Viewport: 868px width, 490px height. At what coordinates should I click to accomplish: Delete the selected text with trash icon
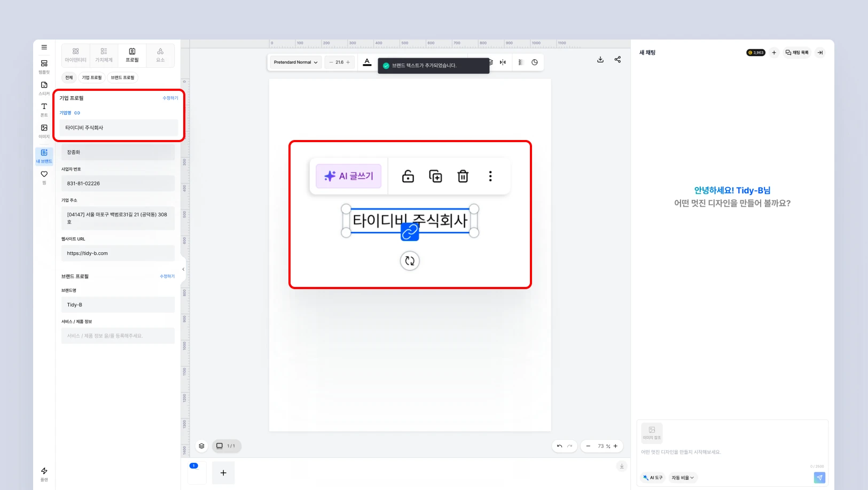[x=463, y=176]
